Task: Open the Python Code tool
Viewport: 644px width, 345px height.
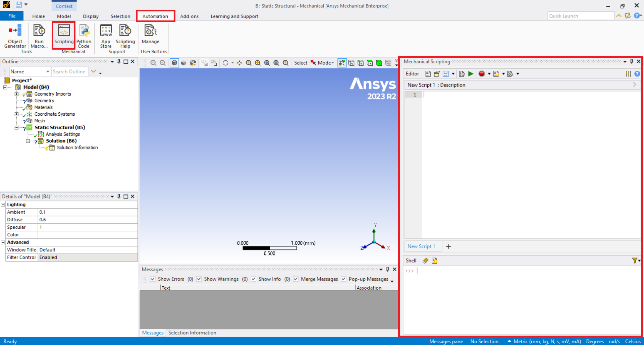Action: [x=84, y=36]
